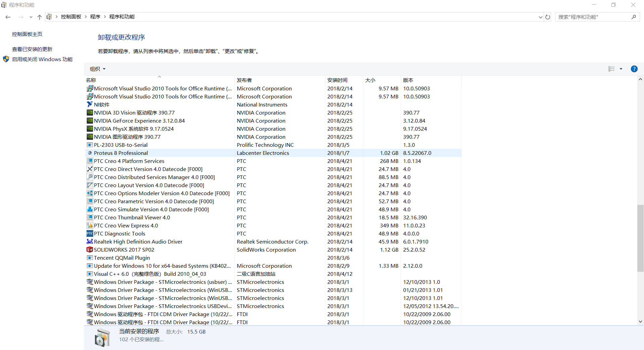This screenshot has width=644, height=350.
Task: Click the PL-2303 USB-to-Serial icon
Action: point(90,145)
